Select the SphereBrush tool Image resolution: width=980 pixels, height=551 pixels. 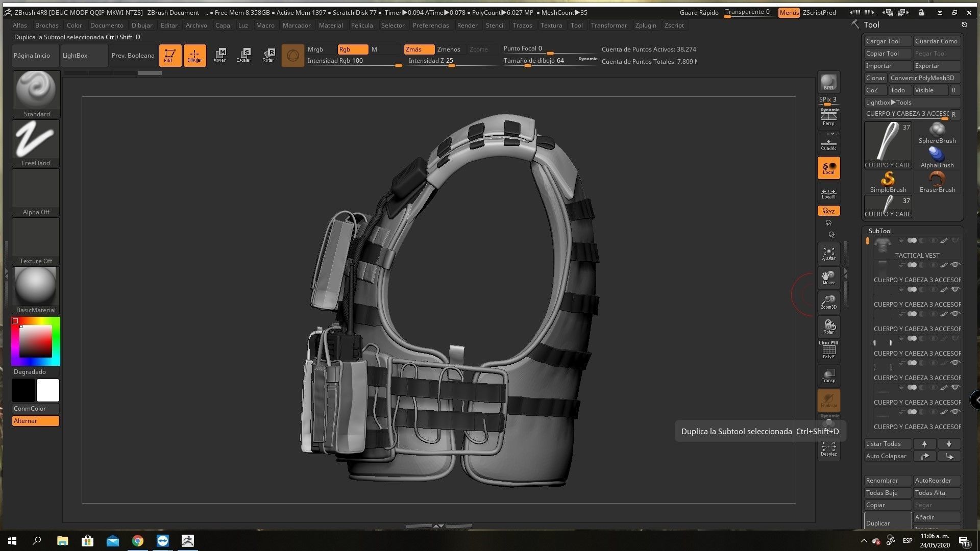tap(937, 133)
